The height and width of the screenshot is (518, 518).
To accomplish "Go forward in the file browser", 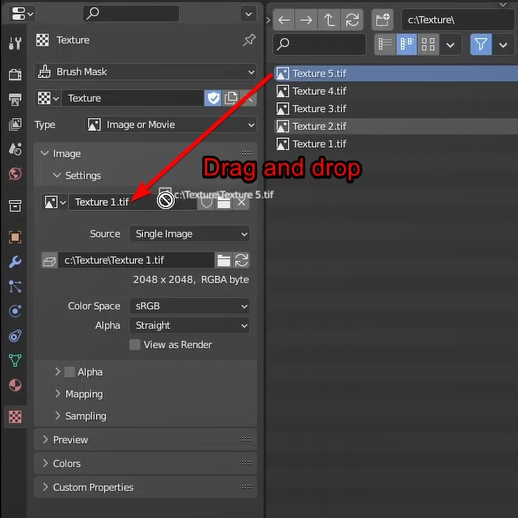I will point(306,20).
